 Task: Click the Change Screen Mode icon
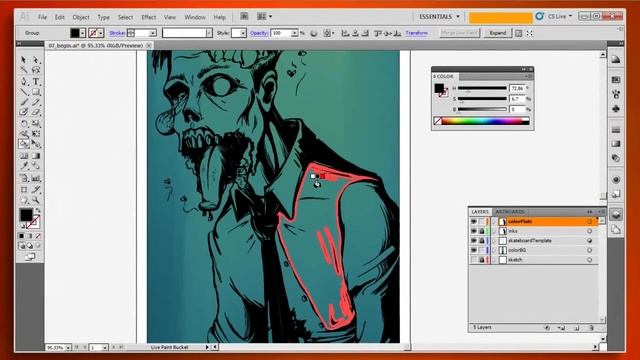click(29, 257)
